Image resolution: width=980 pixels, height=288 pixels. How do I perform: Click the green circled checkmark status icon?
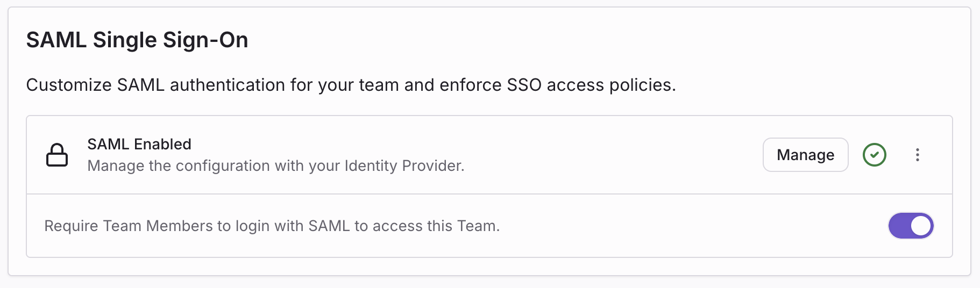tap(875, 155)
